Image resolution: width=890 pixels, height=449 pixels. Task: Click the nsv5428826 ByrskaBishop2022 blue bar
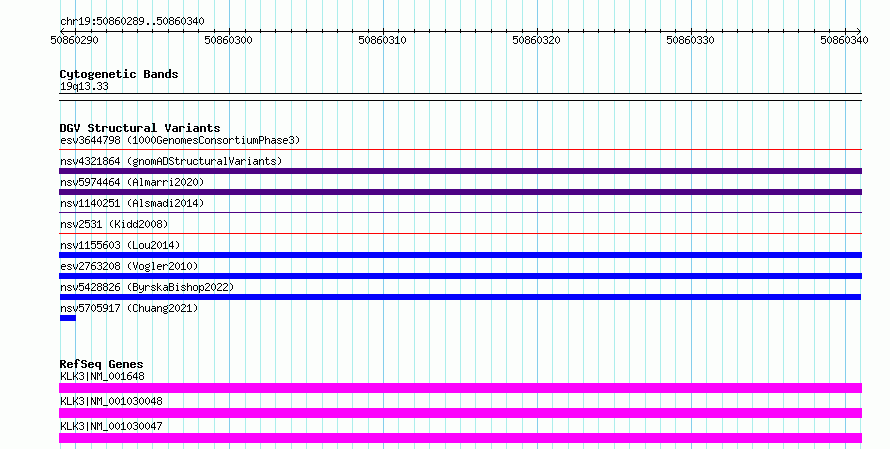pos(460,297)
